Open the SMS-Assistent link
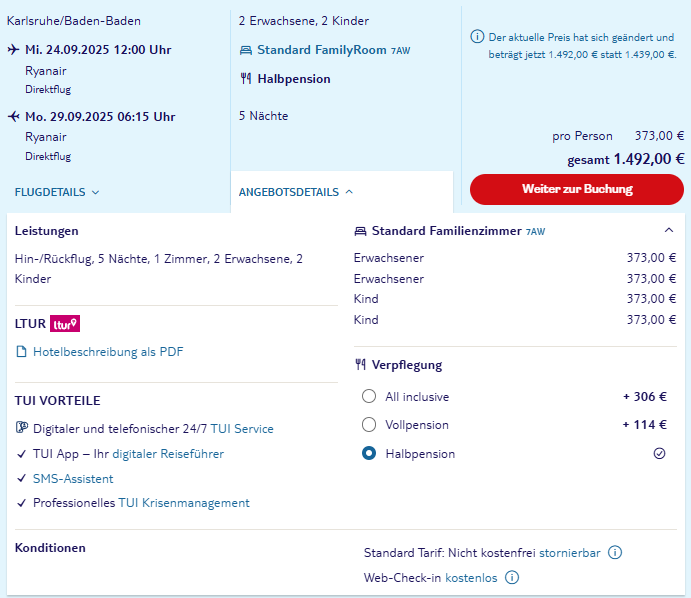 click(x=73, y=479)
